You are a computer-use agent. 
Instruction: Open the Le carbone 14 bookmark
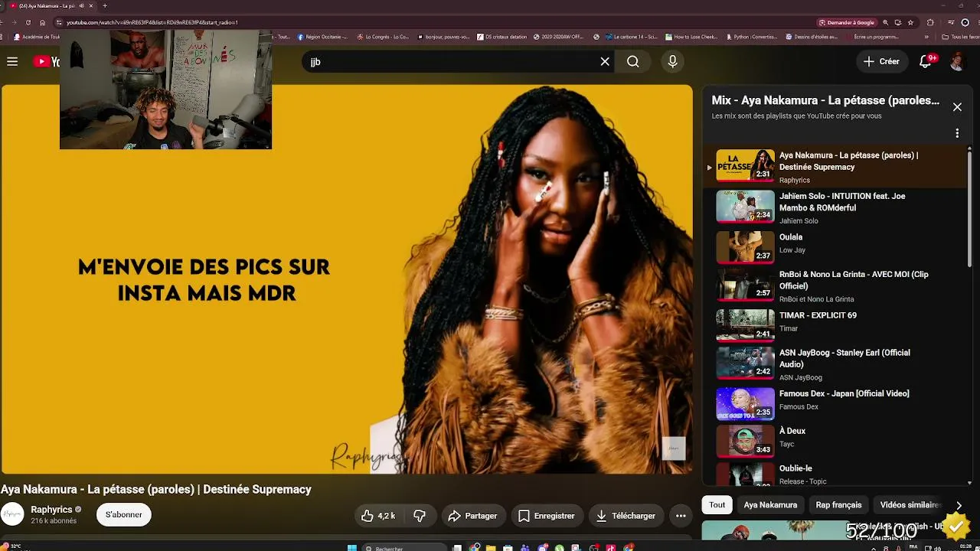(631, 37)
